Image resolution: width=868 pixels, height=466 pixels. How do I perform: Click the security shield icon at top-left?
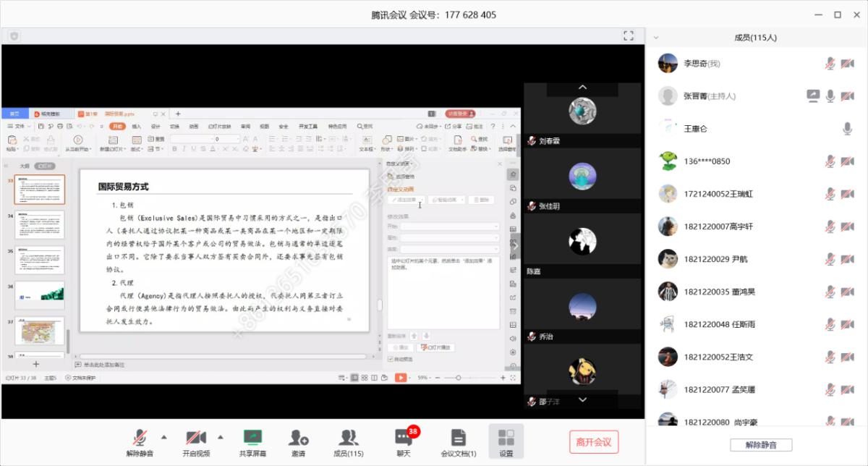point(14,35)
